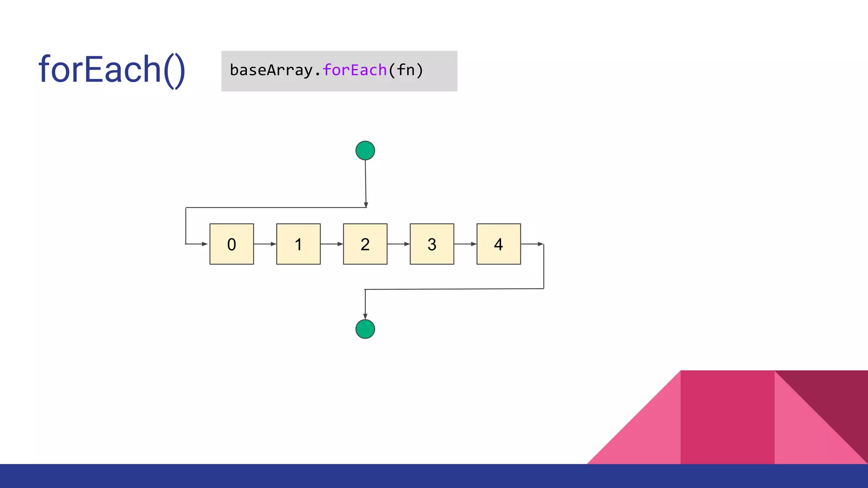Click the magenta rectangle in corner decoration

pos(727,417)
